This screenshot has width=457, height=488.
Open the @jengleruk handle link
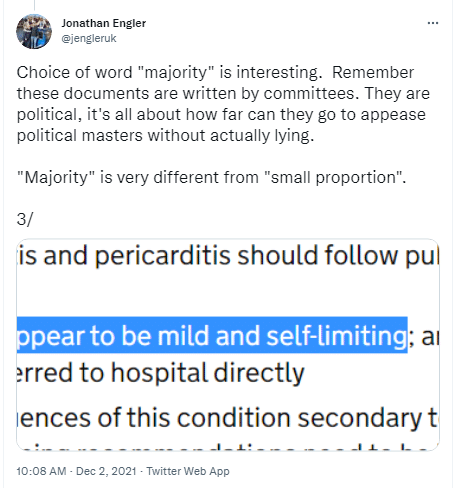tap(89, 38)
